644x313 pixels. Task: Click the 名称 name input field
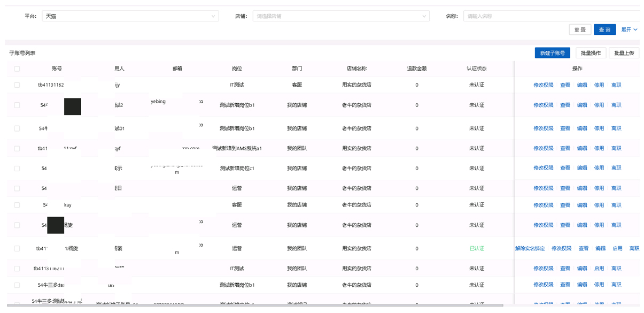(x=550, y=16)
